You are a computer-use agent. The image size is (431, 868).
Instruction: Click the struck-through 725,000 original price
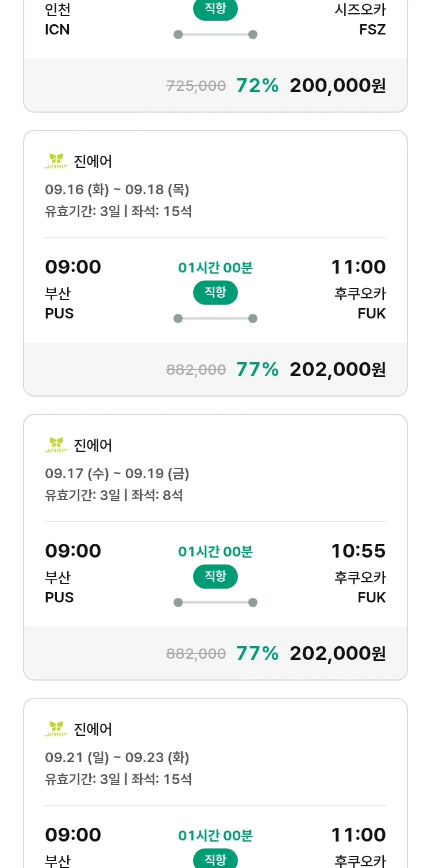pyautogui.click(x=196, y=86)
